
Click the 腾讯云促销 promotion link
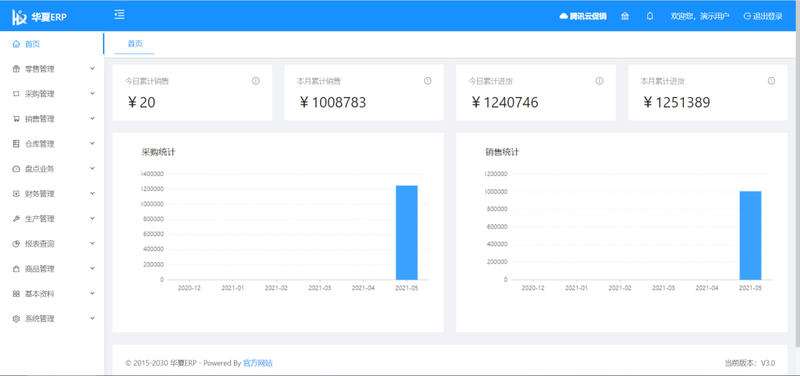(583, 16)
